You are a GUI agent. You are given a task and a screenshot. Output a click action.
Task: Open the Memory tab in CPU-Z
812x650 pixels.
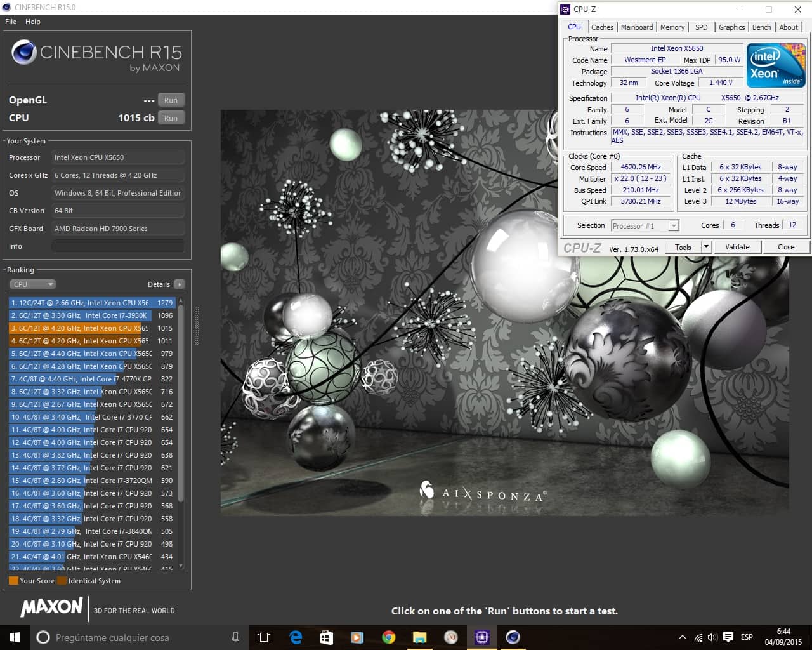(672, 27)
